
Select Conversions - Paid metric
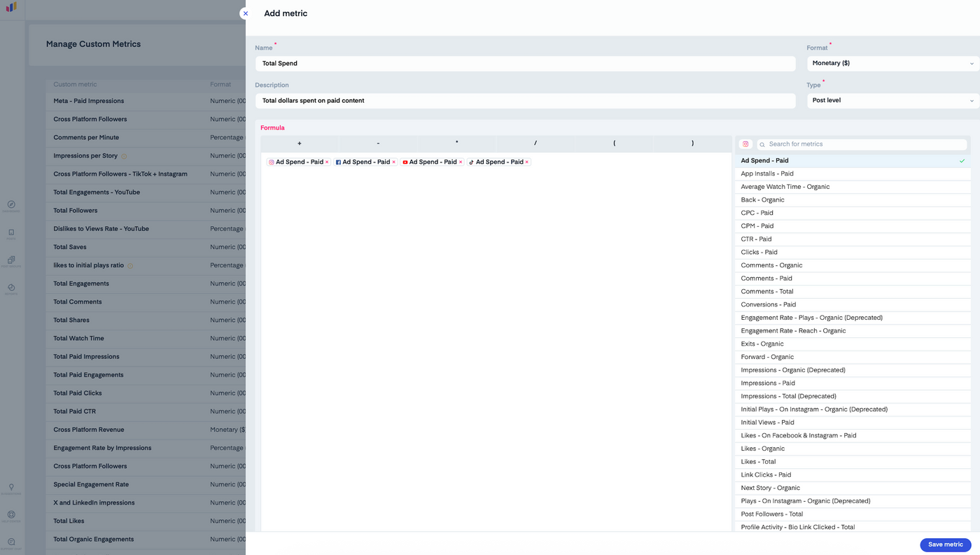[x=853, y=304]
